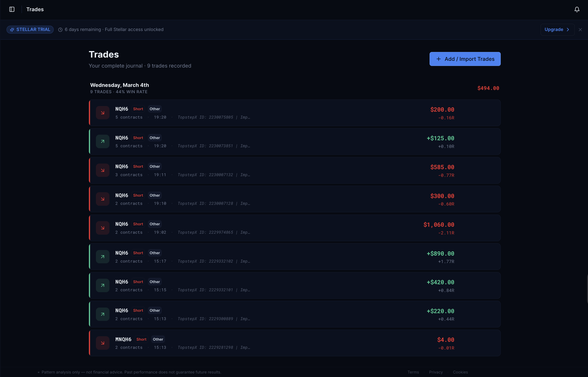
Task: Open the Privacy footer link
Action: tap(436, 372)
